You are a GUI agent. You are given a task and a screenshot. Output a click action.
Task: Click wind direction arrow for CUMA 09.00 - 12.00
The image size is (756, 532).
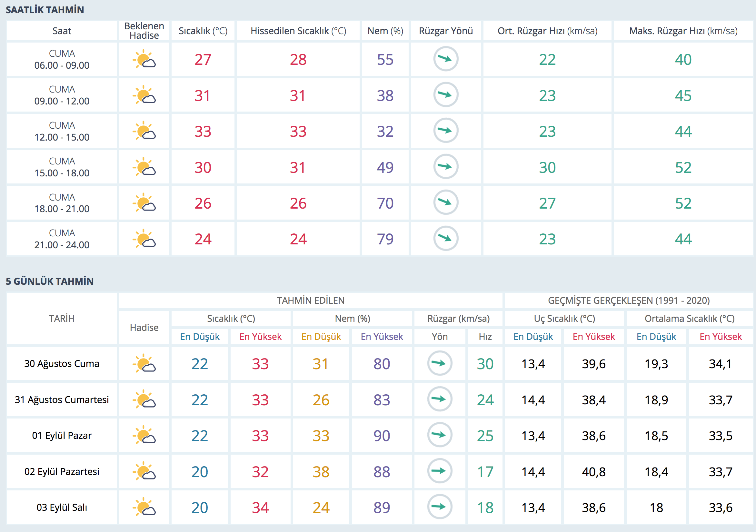pos(445,95)
